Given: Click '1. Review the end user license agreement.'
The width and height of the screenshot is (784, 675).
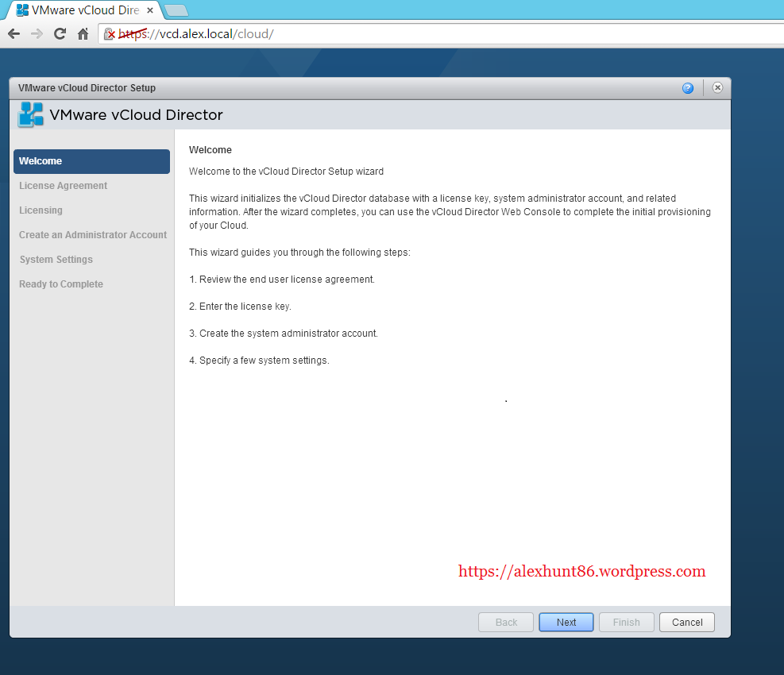Looking at the screenshot, I should point(281,279).
